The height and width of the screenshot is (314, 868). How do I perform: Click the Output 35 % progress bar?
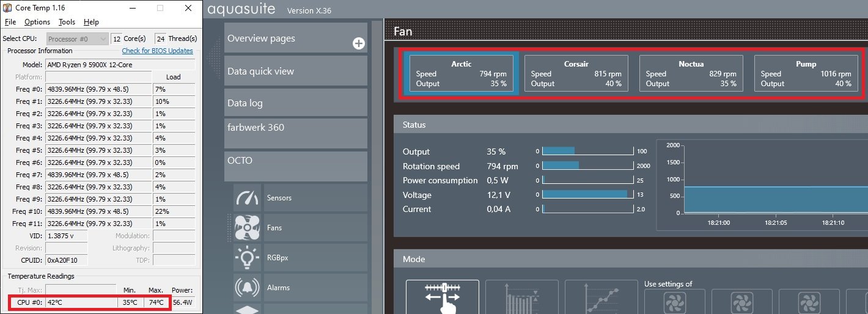(x=587, y=152)
